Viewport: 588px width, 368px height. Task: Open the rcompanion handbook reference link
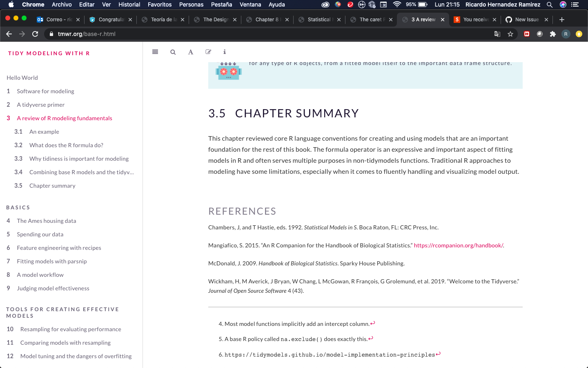click(458, 245)
